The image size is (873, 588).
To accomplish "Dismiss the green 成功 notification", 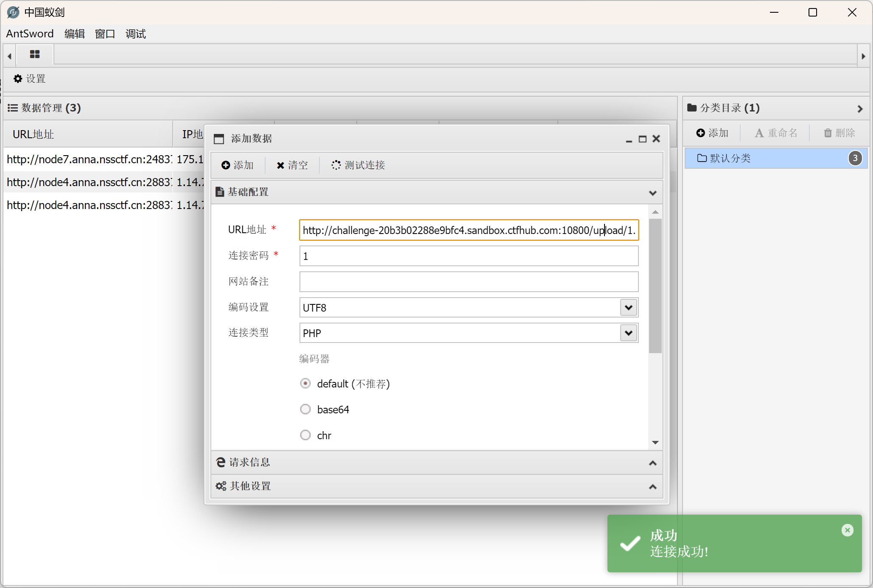I will [847, 530].
